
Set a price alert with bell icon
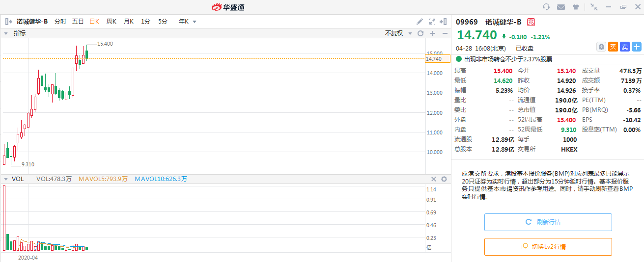pyautogui.click(x=601, y=47)
